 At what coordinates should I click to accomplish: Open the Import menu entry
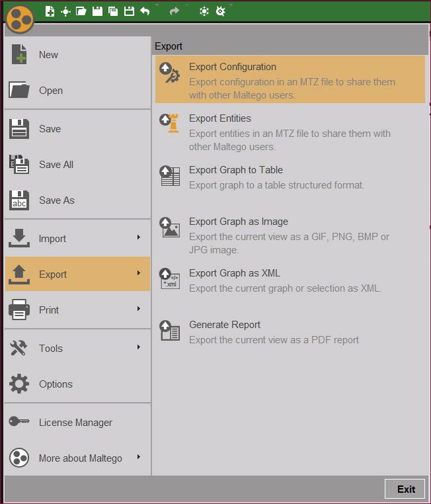pos(78,239)
